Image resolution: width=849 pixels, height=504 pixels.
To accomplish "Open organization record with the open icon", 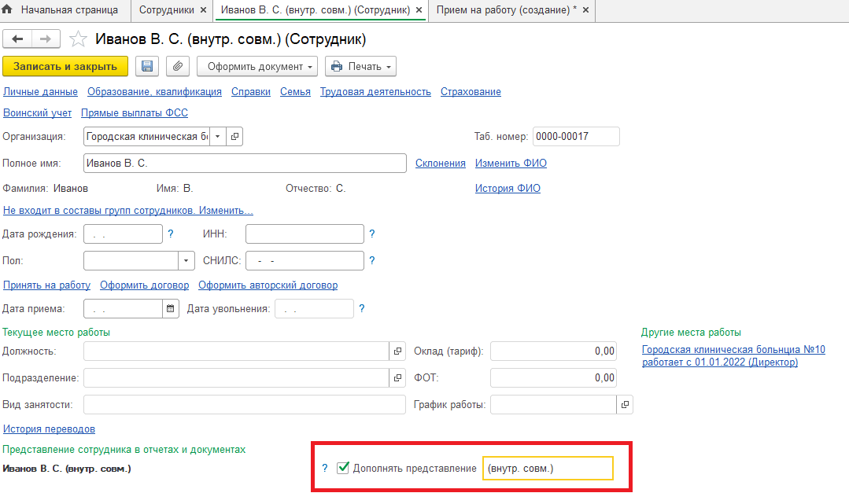I will point(234,137).
